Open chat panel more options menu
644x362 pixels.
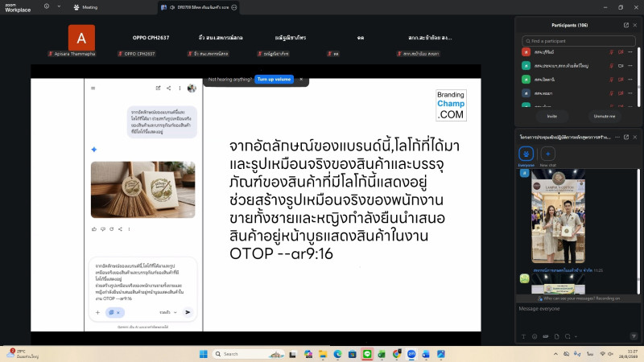pyautogui.click(x=617, y=137)
